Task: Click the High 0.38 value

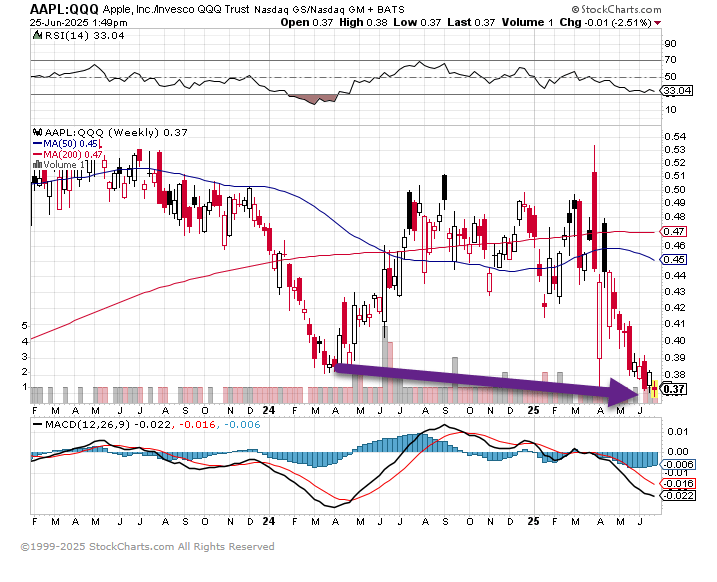Action: 363,22
